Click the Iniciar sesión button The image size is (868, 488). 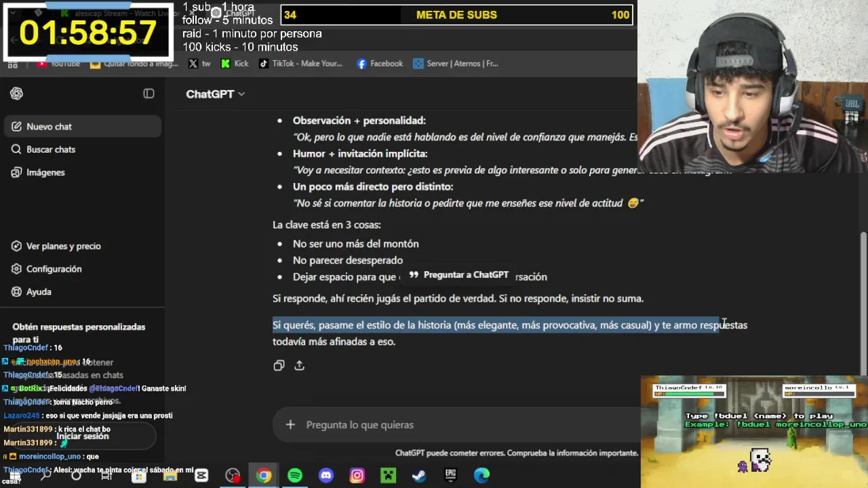pos(82,436)
